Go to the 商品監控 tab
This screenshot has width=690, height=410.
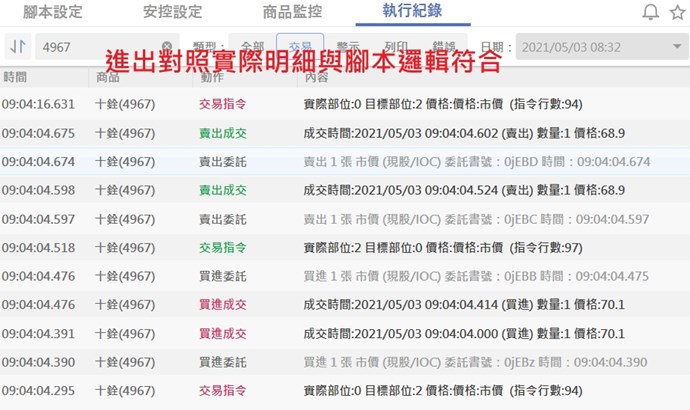293,12
